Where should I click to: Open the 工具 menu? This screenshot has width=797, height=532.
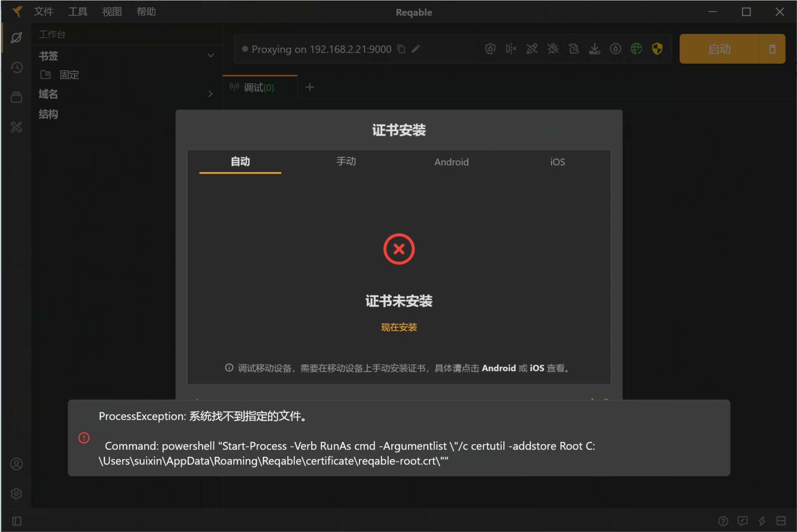coord(78,11)
